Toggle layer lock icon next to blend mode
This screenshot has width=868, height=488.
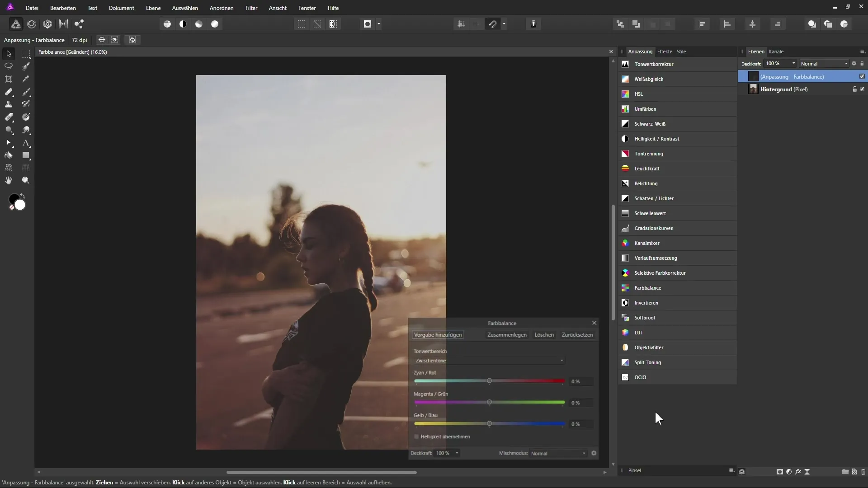862,64
